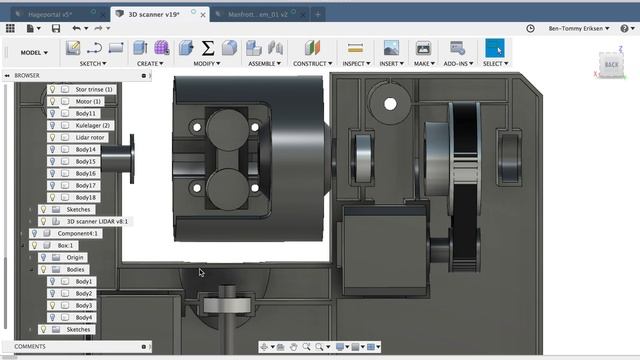The image size is (640, 360).
Task: Open the CREATE dropdown menu
Action: [x=150, y=64]
